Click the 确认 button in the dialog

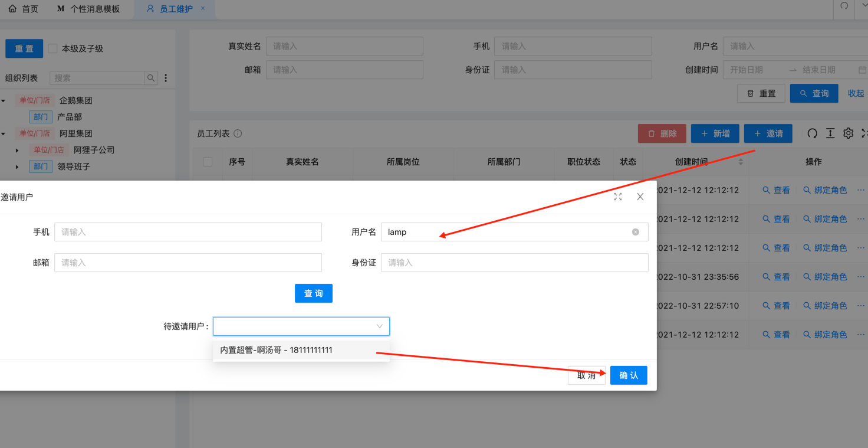click(x=628, y=375)
